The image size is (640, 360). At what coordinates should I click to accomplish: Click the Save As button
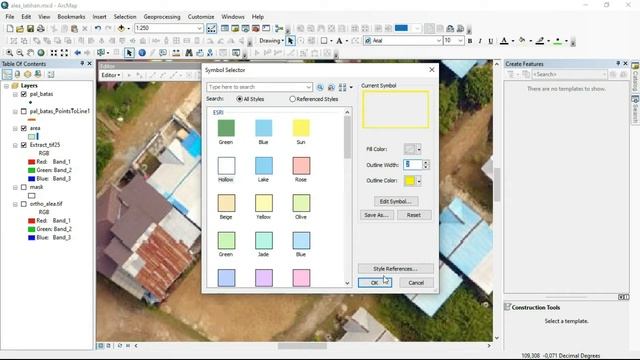click(376, 215)
